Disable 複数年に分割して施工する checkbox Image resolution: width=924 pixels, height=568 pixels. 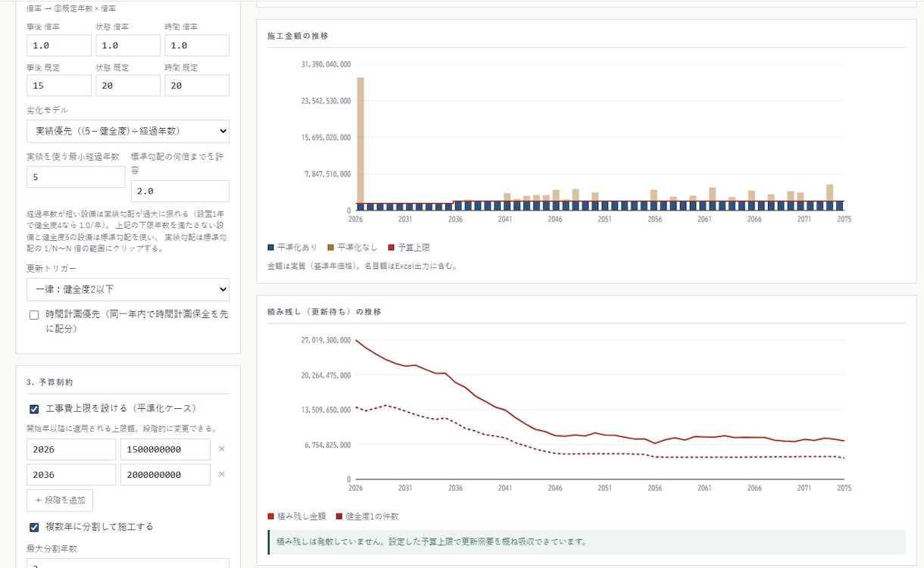pyautogui.click(x=34, y=527)
